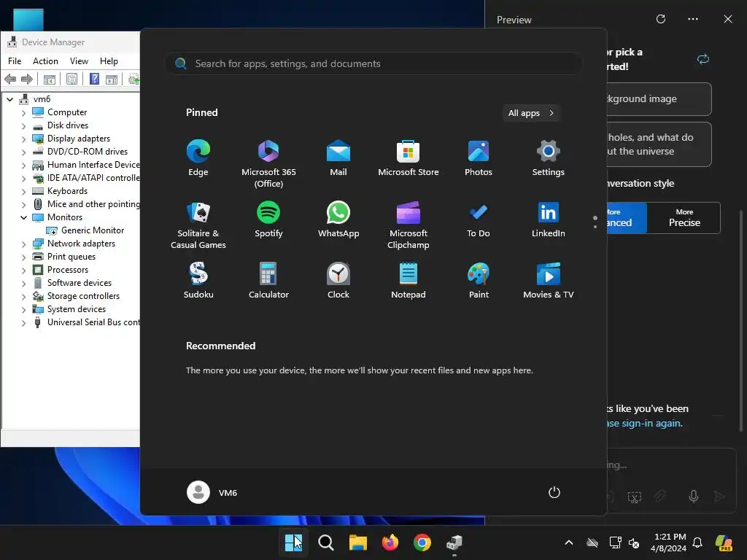Launch the Photos app
This screenshot has height=560, width=747.
coord(479,157)
